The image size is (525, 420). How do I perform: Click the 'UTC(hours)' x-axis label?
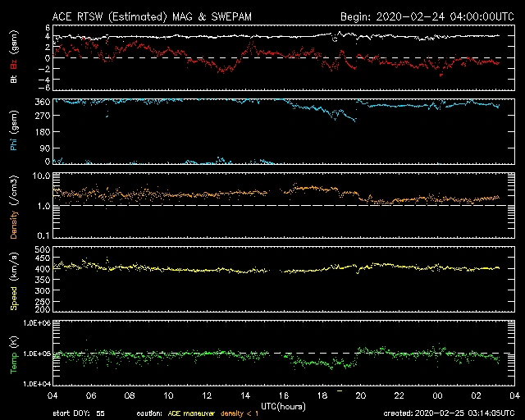(284, 405)
